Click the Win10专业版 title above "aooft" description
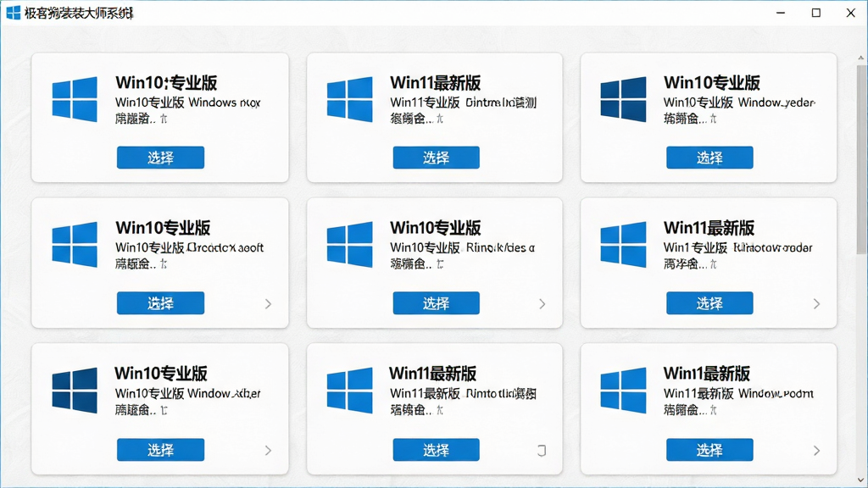Image resolution: width=868 pixels, height=488 pixels. 163,228
